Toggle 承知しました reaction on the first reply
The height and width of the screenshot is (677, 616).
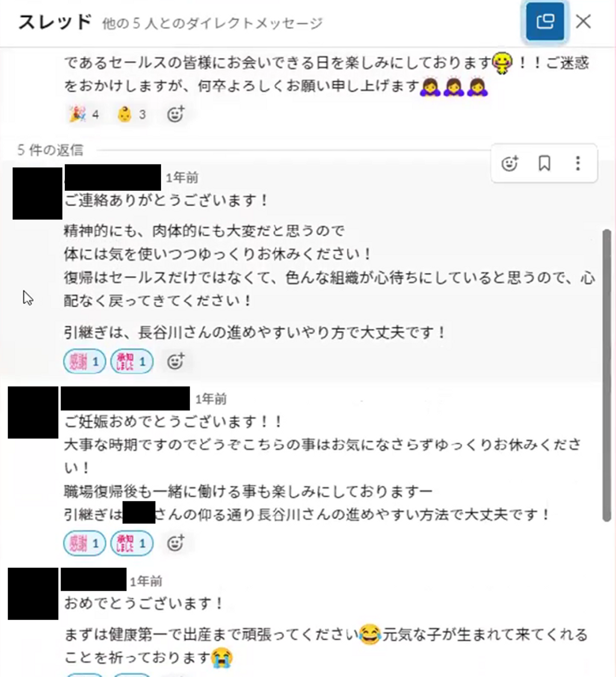[132, 362]
